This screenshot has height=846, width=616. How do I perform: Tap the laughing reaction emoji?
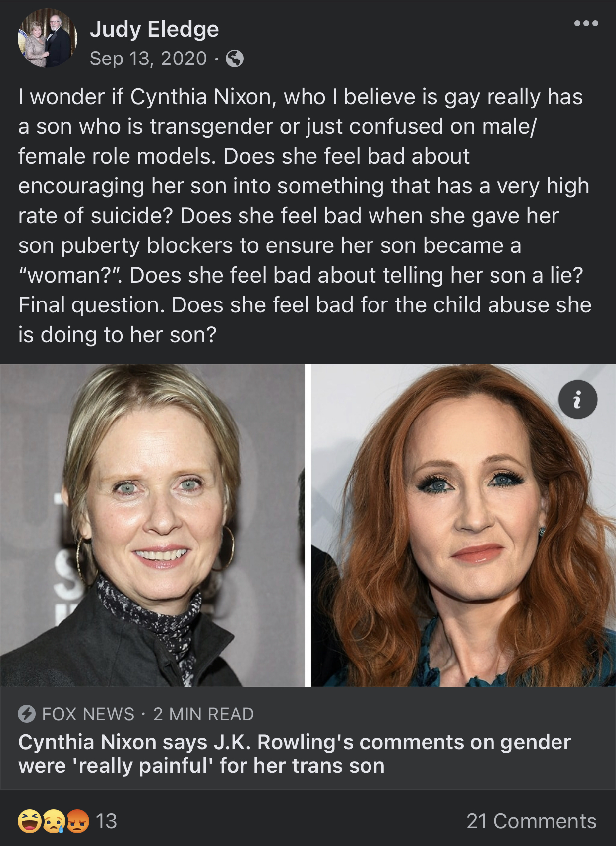pos(30,821)
